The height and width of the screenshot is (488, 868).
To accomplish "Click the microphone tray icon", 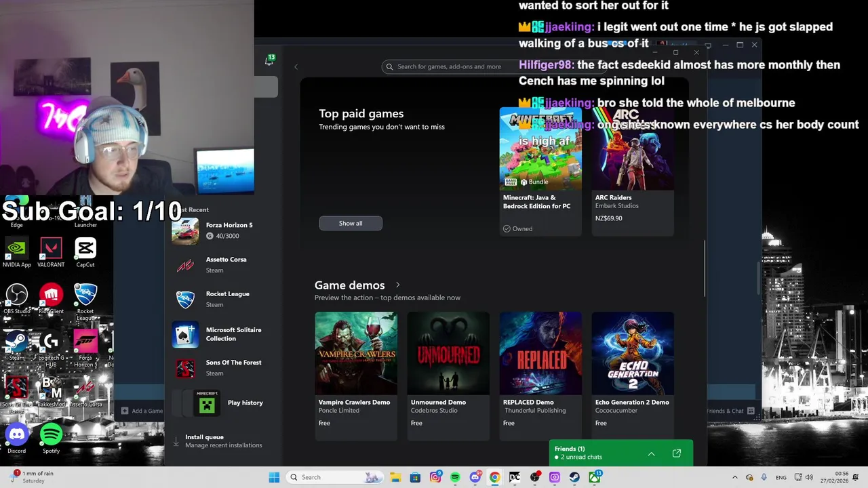I will (x=764, y=477).
